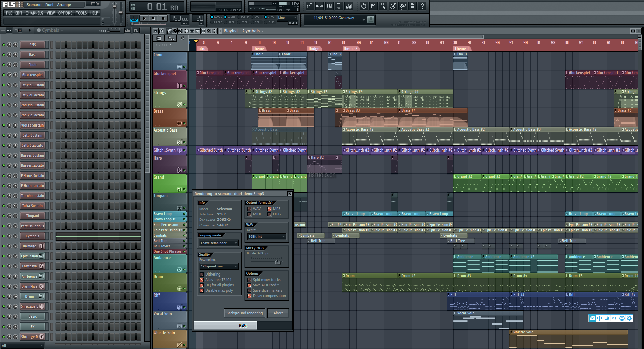Open the OPTIONS menu
Viewport: 644px width, 349px height.
65,13
